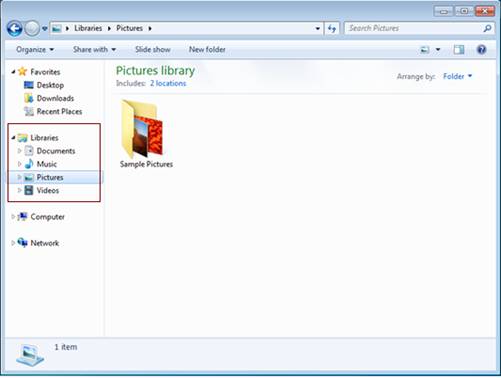Open the view options dropdown arrow
This screenshot has height=378, width=501.
coord(438,50)
